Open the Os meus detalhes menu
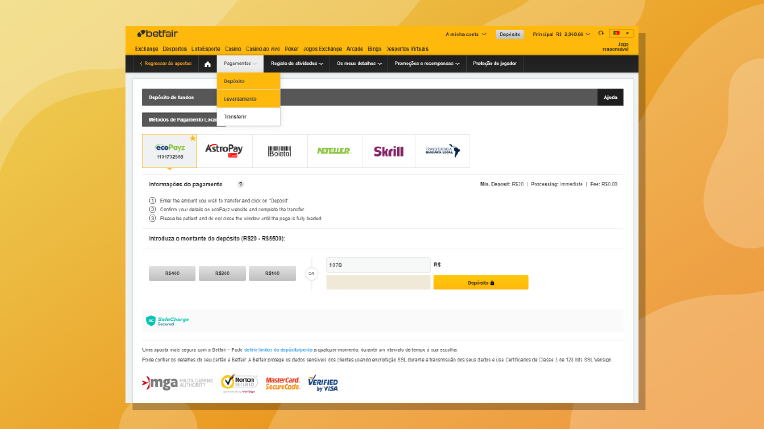Image resolution: width=764 pixels, height=429 pixels. [359, 63]
